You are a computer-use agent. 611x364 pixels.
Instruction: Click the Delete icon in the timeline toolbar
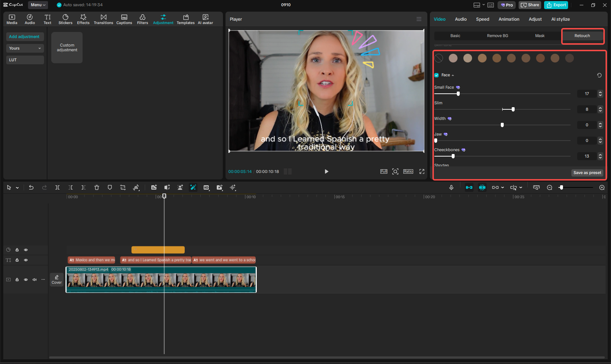[x=96, y=187]
